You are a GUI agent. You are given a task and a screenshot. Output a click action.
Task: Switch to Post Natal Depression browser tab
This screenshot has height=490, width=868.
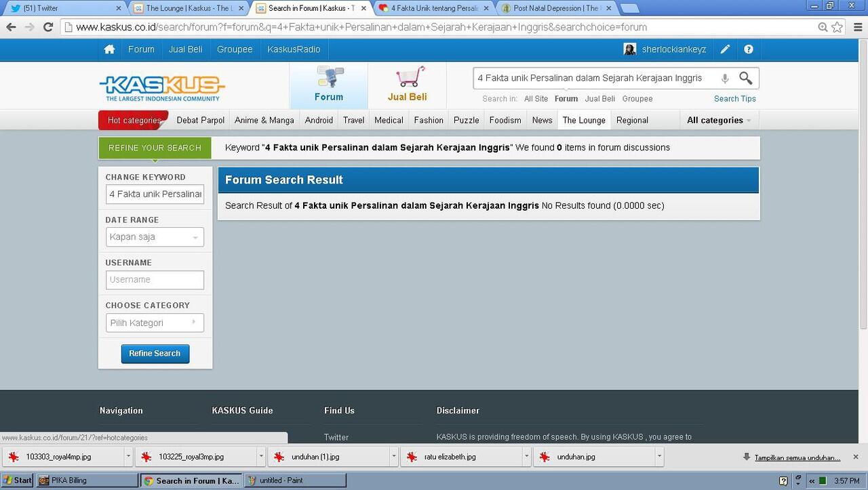tap(556, 8)
